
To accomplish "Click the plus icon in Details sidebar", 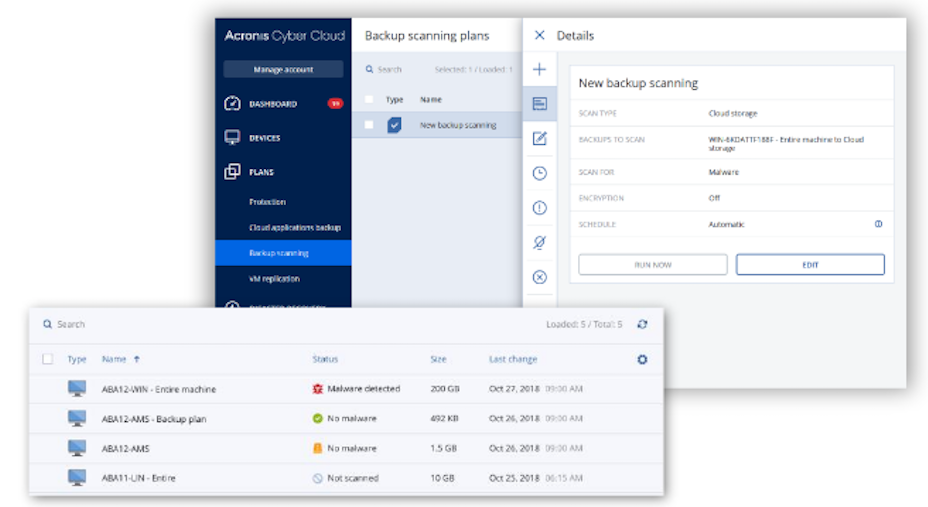I will [539, 70].
